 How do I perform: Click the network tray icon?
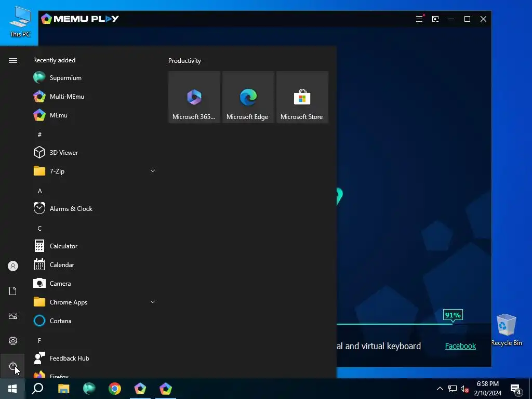453,389
